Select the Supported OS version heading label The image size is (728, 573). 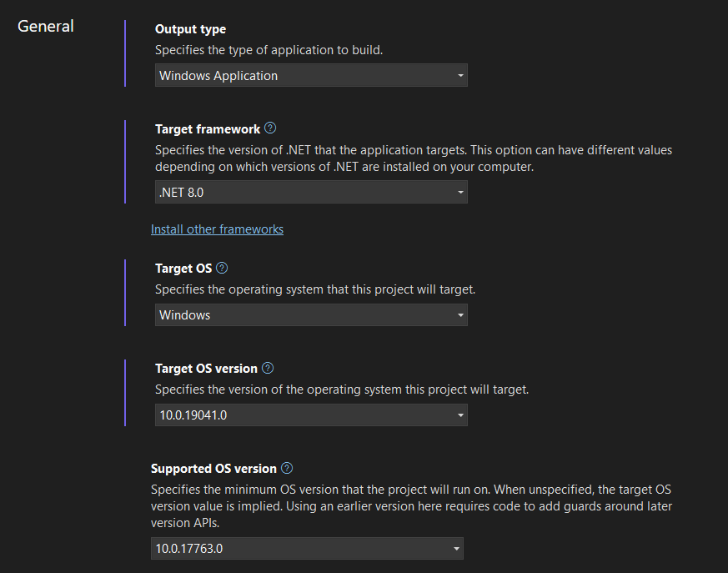(x=213, y=469)
